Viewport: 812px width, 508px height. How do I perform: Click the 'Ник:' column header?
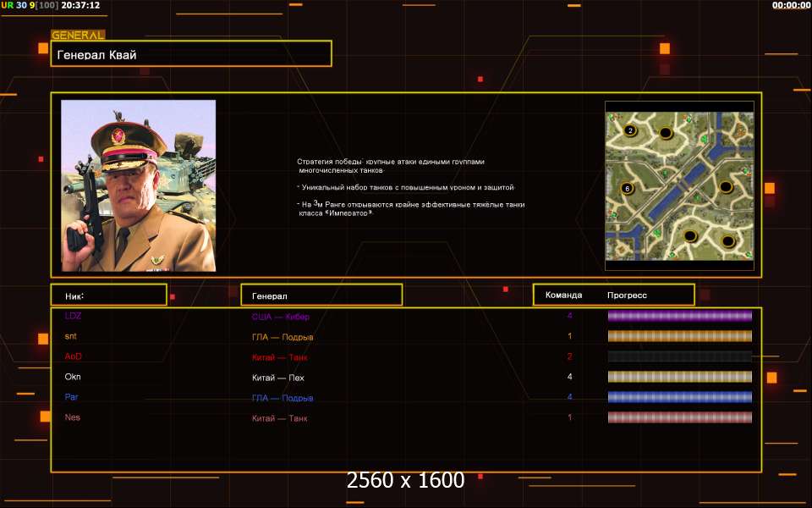pos(108,295)
